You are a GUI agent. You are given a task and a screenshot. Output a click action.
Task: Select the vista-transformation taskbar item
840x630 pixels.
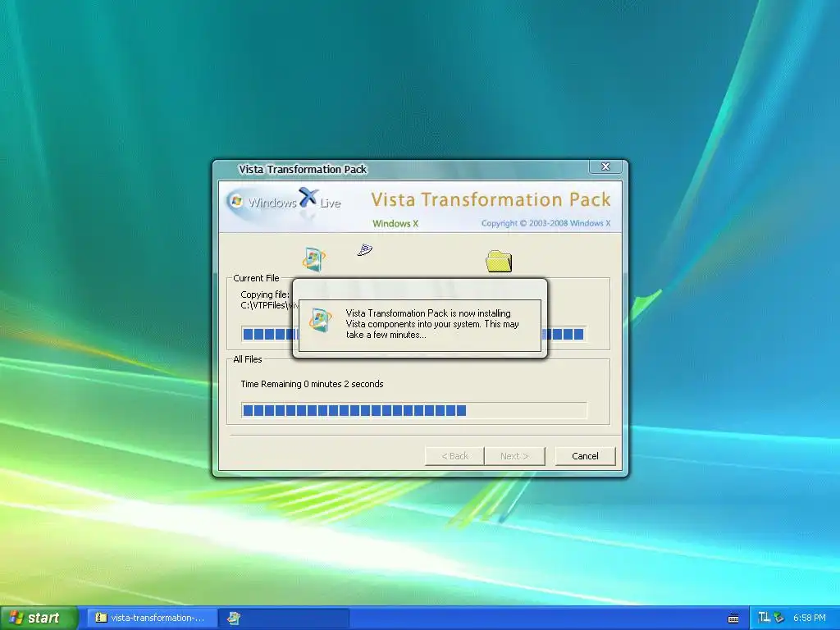(x=152, y=618)
